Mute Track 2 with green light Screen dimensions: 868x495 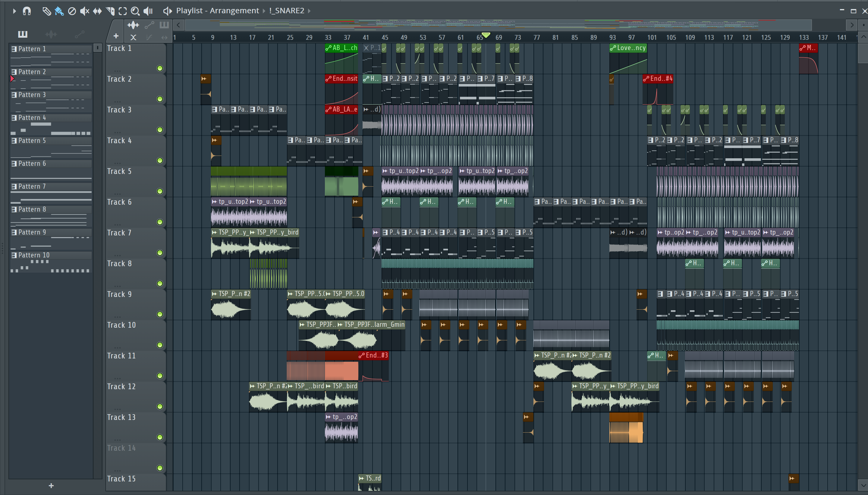coord(160,99)
